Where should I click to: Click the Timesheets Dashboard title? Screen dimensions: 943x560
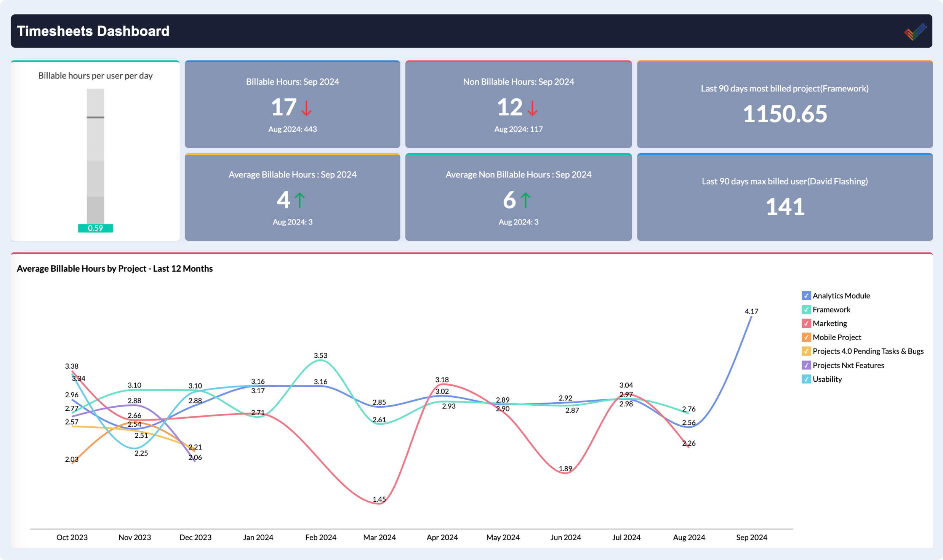click(93, 31)
